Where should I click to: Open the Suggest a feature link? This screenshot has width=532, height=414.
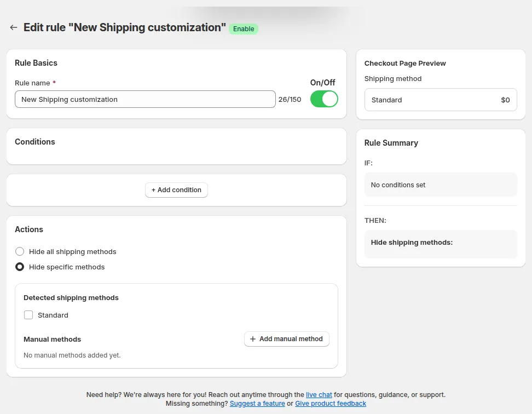257,404
